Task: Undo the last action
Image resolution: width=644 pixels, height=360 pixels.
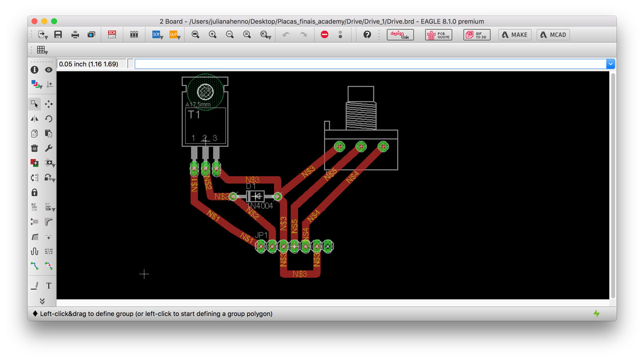Action: 286,35
